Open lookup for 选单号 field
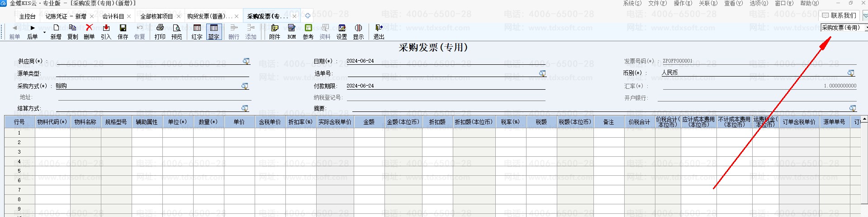Screen dimensions: 868x217 [x=542, y=73]
